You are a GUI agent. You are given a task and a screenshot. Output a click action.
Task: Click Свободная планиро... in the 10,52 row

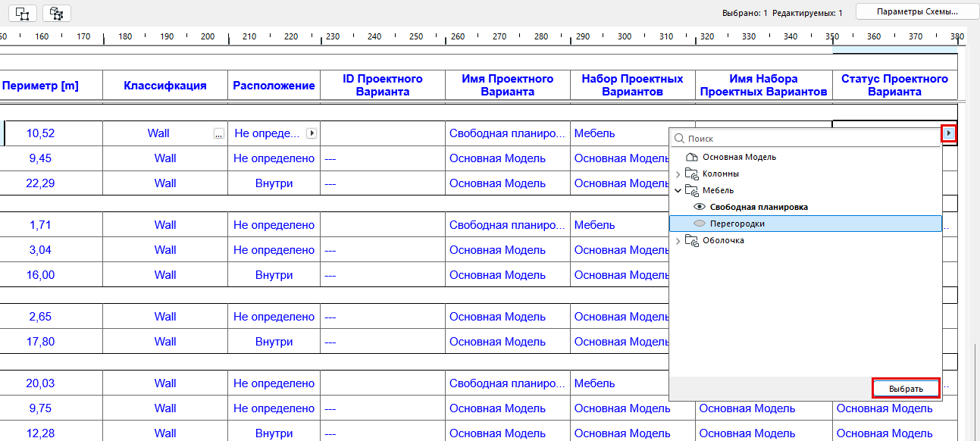click(507, 133)
